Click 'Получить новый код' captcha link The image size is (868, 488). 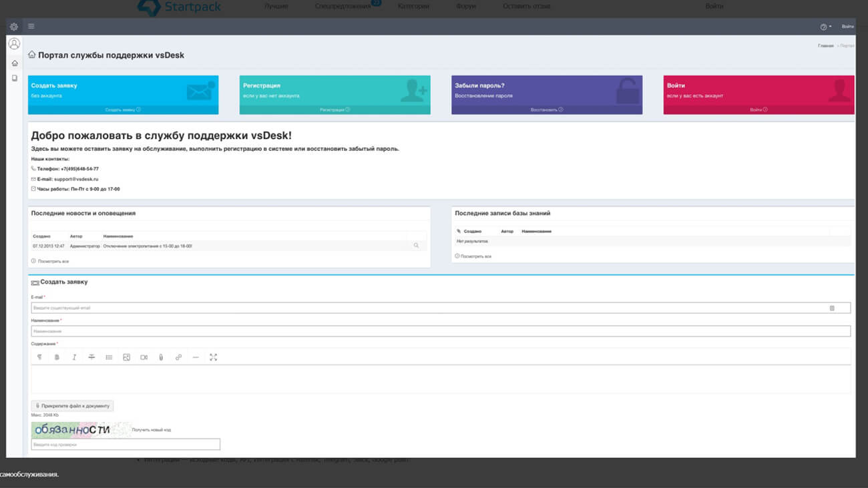pos(152,430)
